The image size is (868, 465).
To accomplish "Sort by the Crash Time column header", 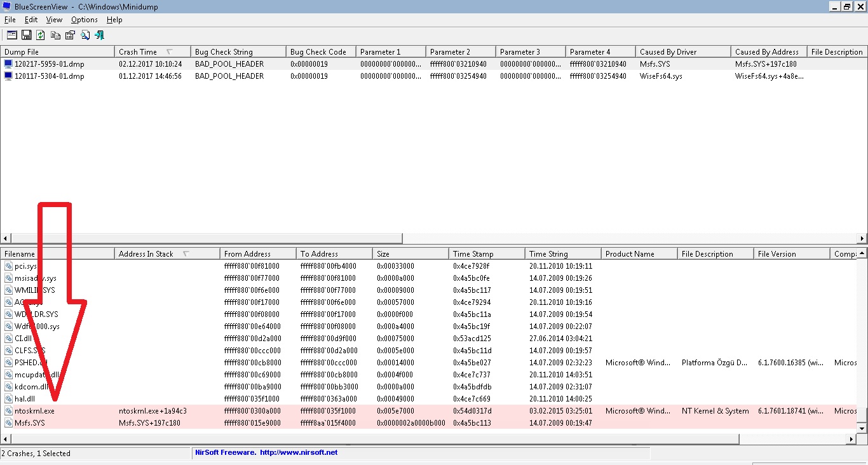I will [x=153, y=52].
